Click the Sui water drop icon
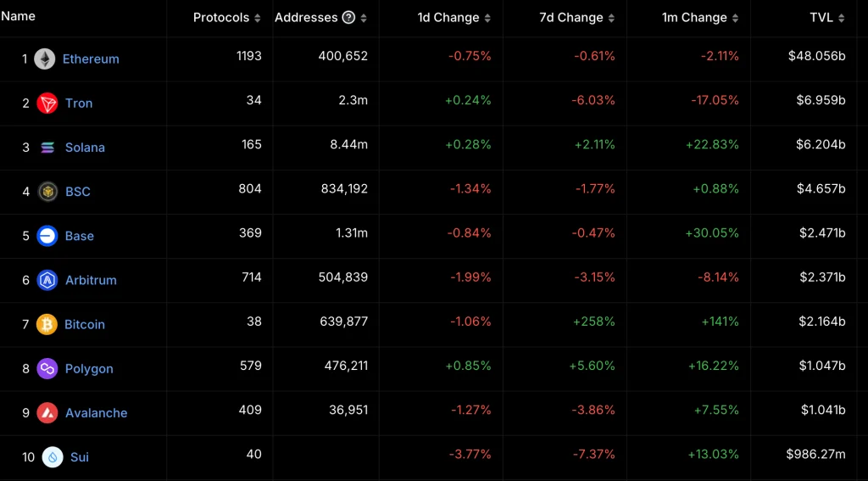Screen dimensions: 868x481 53,456
